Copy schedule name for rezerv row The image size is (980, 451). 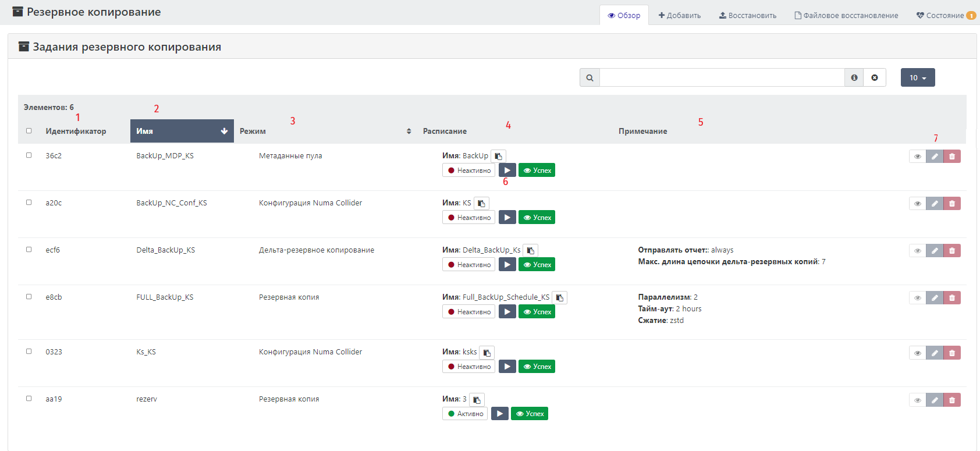(477, 399)
